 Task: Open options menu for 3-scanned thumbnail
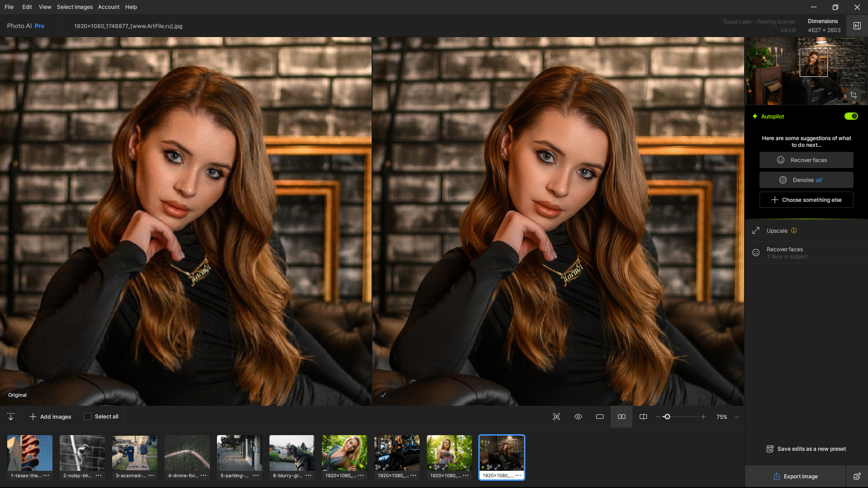click(x=151, y=475)
